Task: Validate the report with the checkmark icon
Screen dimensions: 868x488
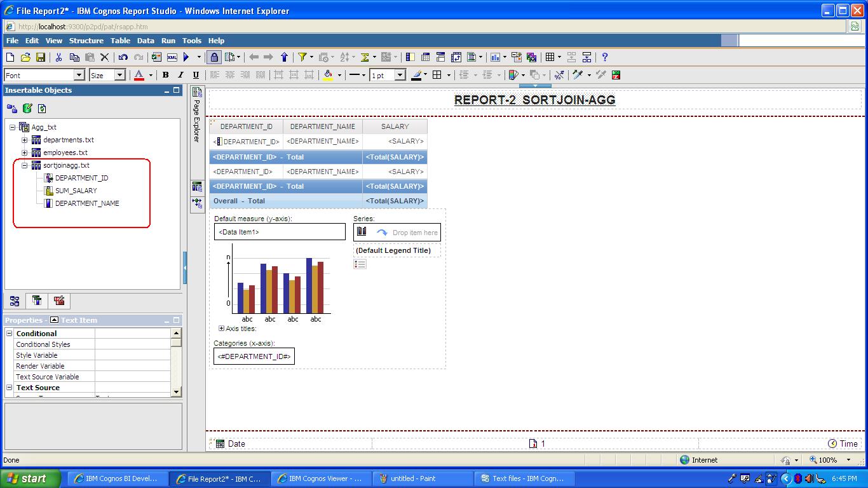Action: tap(156, 57)
